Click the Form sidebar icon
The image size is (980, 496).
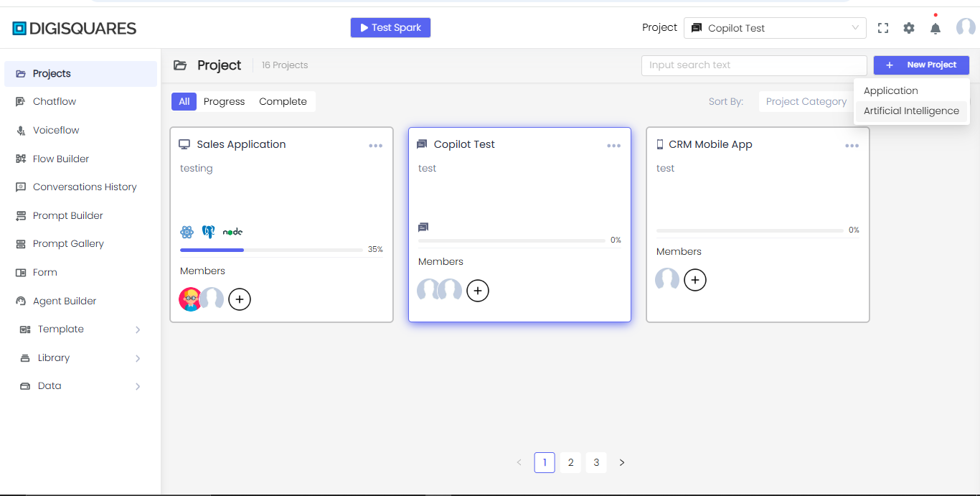(x=21, y=273)
